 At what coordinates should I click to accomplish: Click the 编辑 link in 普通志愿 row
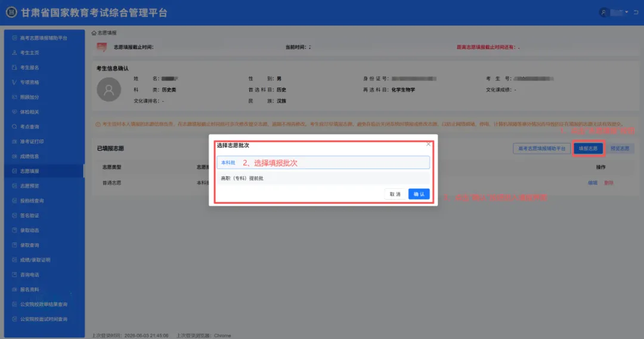point(592,183)
